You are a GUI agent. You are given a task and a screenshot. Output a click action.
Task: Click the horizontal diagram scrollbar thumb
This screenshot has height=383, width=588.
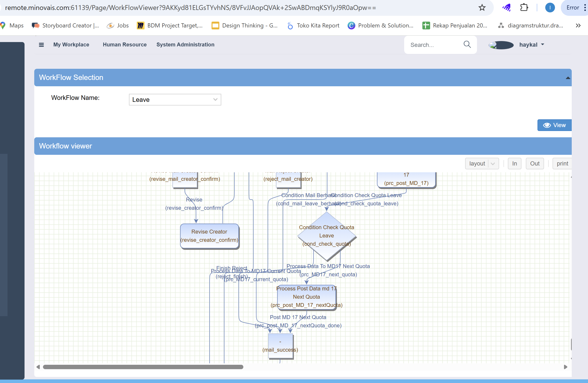(x=143, y=367)
